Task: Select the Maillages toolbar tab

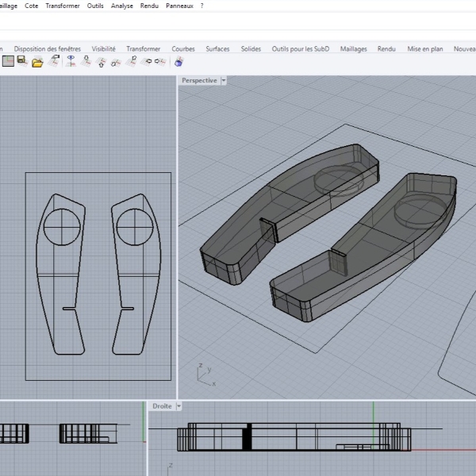Action: point(354,49)
